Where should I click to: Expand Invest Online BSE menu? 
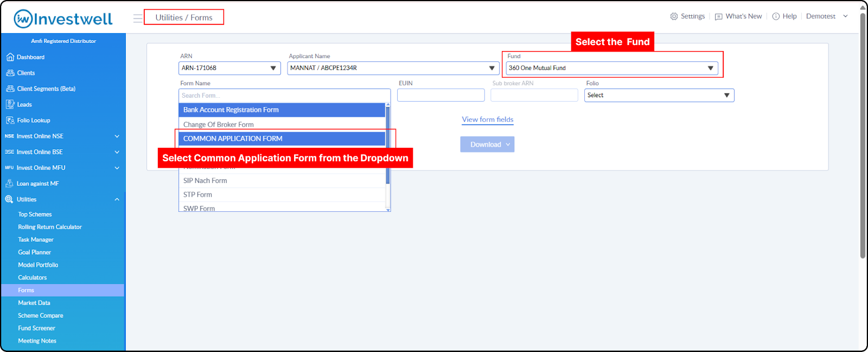click(x=117, y=152)
